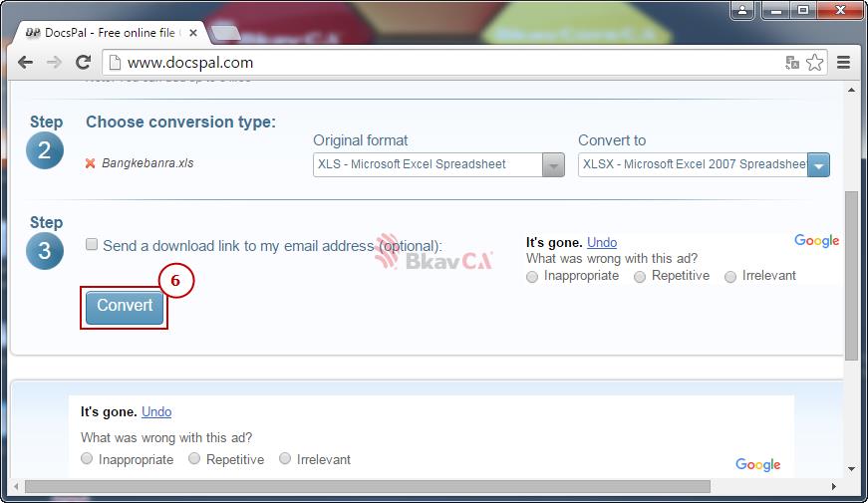
Task: Click the Chrome user profile icon
Action: coord(742,10)
